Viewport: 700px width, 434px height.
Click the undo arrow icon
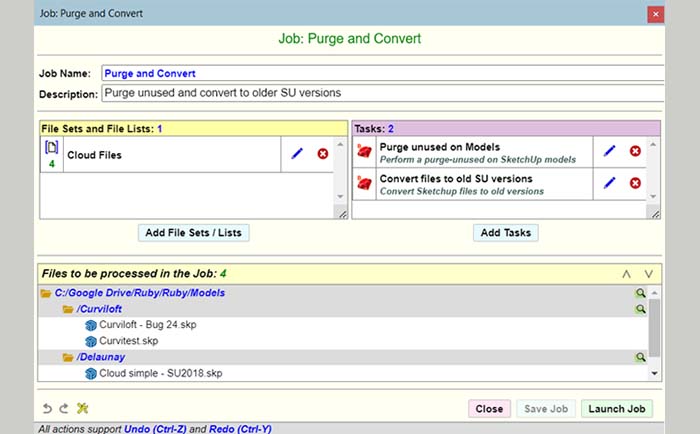click(46, 408)
